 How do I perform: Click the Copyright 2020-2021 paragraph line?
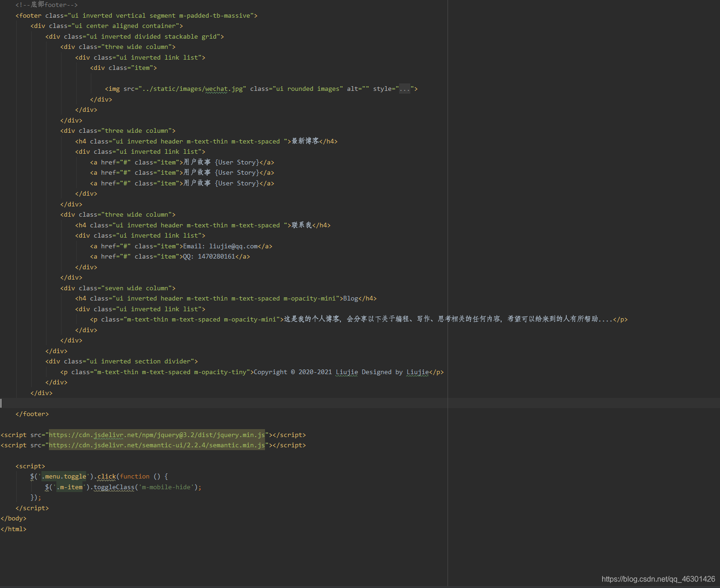coord(252,372)
